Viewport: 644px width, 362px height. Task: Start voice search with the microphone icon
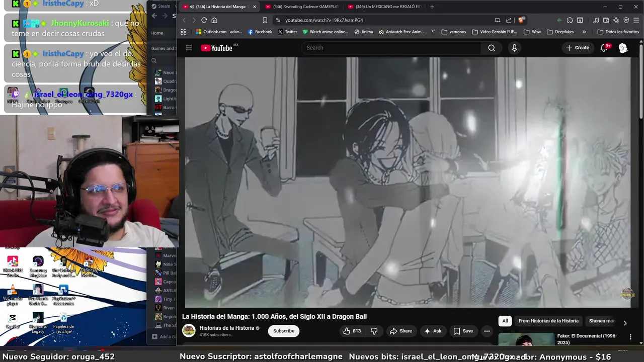tap(514, 48)
